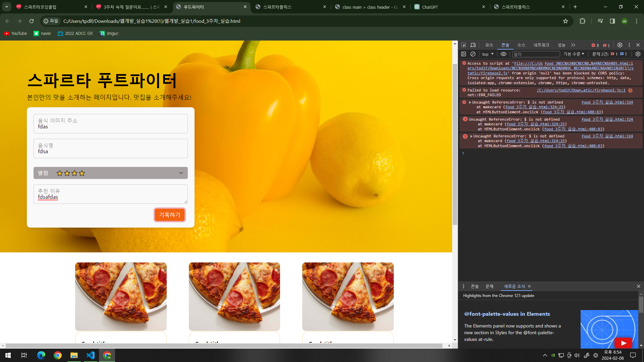Show console sidebar panel icon
This screenshot has width=644, height=362.
coord(464,54)
